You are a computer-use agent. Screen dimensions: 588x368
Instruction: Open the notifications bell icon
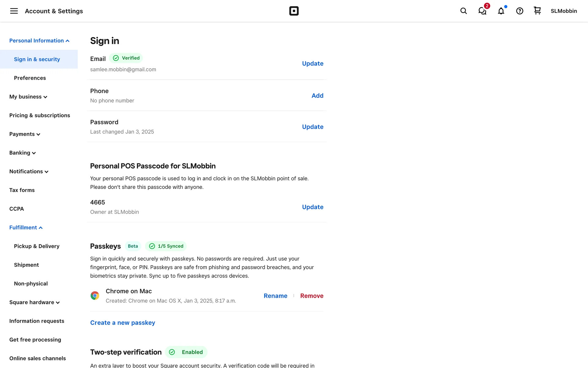501,11
